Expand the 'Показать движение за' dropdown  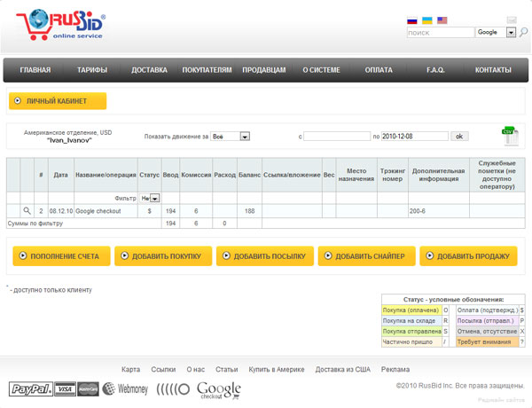point(245,137)
